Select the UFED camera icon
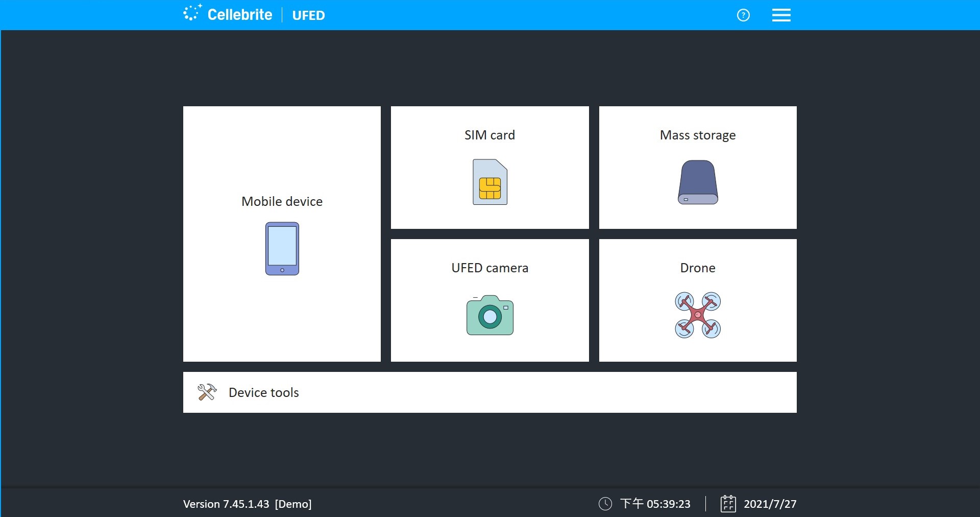This screenshot has height=517, width=980. click(490, 315)
